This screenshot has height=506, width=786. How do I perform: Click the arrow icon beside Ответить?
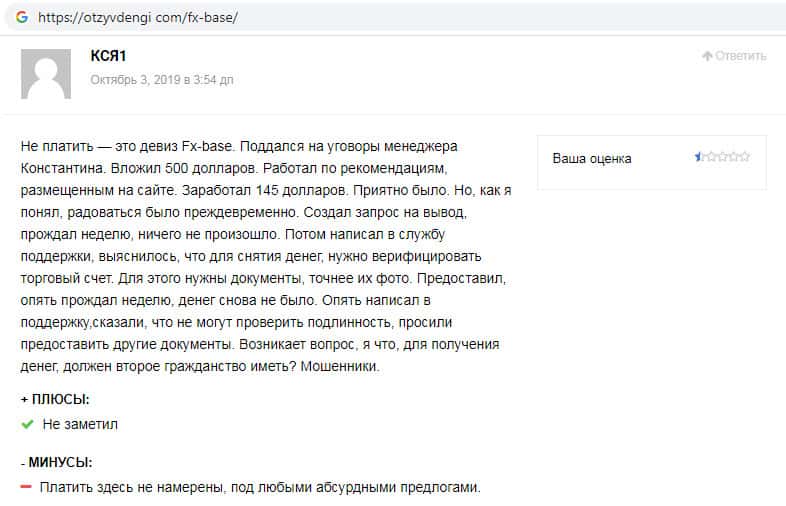tap(707, 56)
